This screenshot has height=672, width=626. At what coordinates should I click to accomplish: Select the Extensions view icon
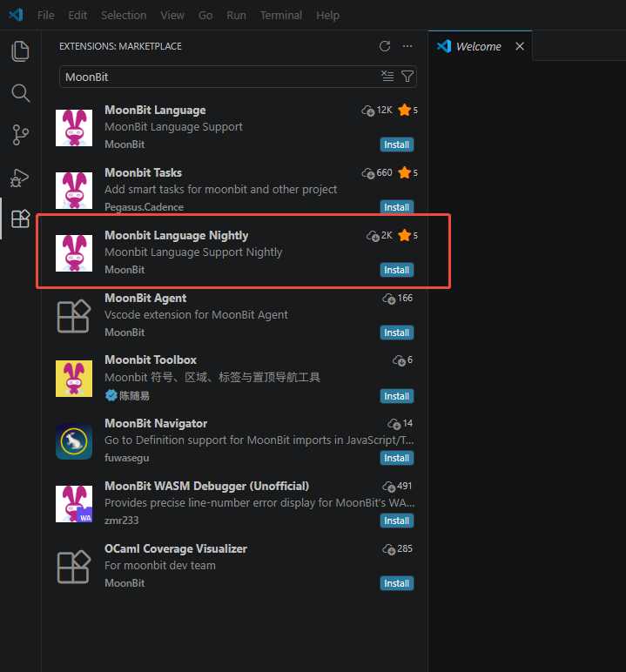20,218
